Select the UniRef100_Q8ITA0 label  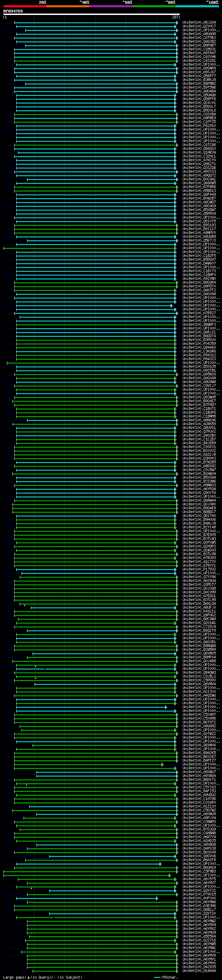pyautogui.click(x=199, y=516)
